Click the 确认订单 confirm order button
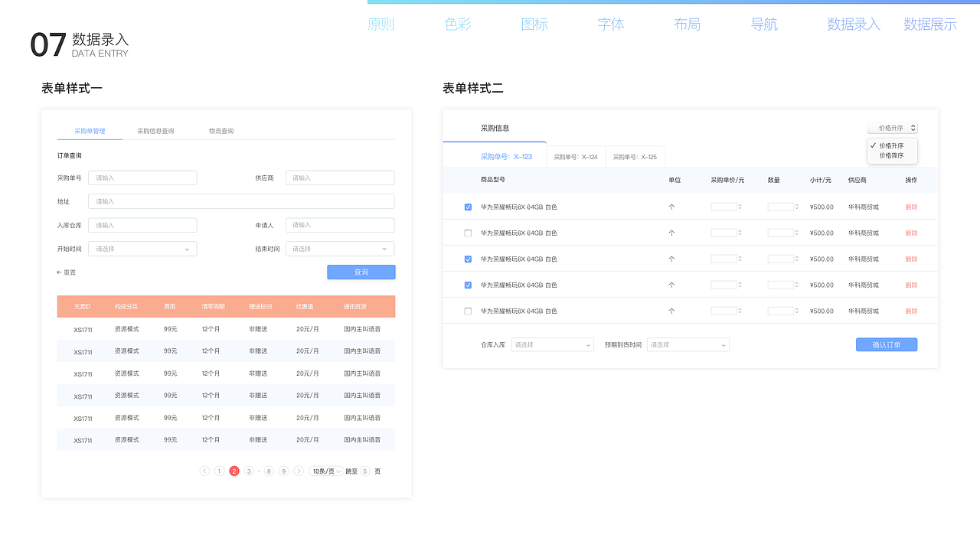Image resolution: width=980 pixels, height=551 pixels. point(887,345)
